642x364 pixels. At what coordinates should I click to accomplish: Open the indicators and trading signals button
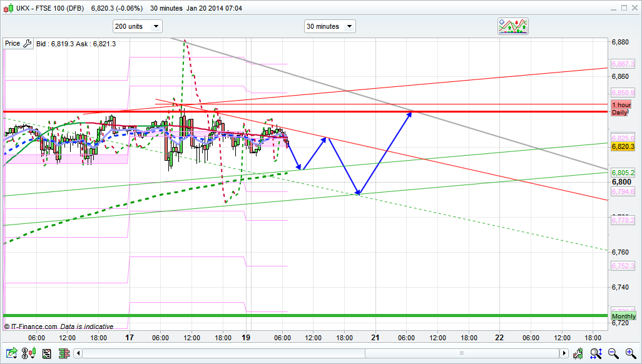coord(513,26)
